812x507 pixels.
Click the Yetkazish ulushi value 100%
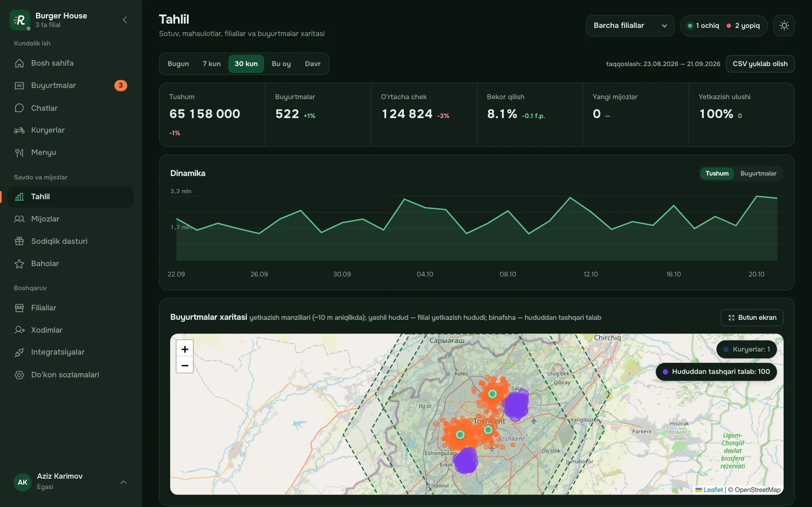[716, 114]
